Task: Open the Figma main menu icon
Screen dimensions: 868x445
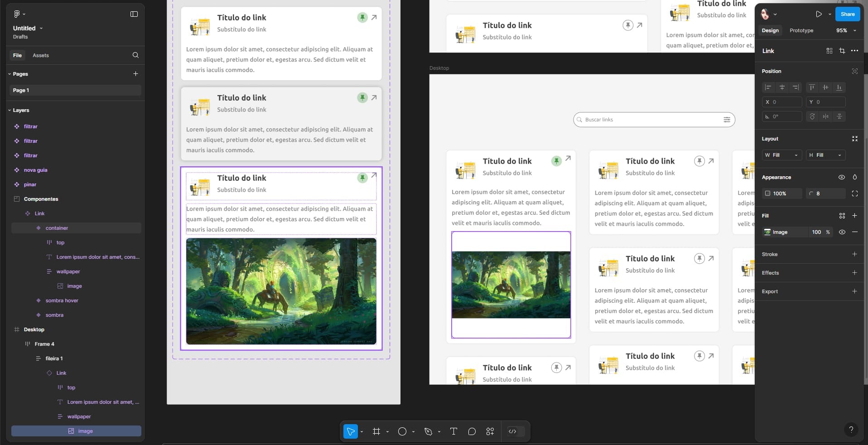Action: coord(17,14)
